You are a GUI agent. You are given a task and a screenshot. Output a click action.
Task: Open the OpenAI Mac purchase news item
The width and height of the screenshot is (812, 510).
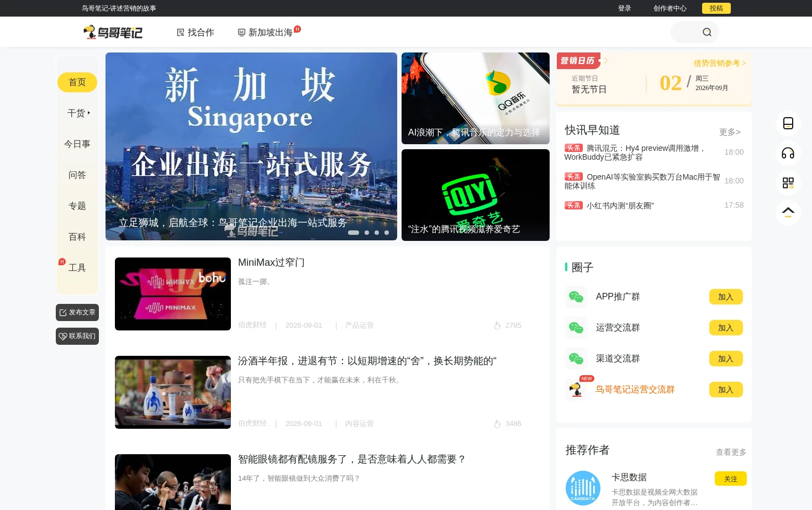(642, 181)
